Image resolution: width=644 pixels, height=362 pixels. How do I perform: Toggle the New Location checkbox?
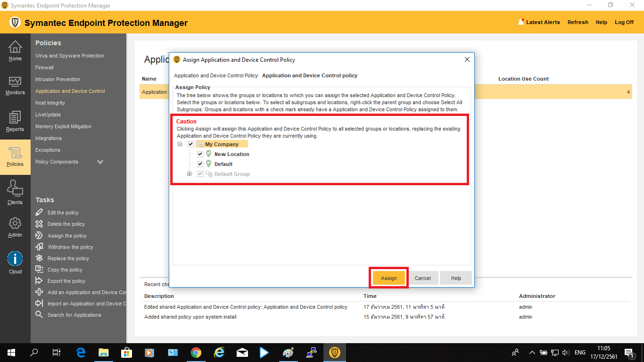tap(200, 154)
